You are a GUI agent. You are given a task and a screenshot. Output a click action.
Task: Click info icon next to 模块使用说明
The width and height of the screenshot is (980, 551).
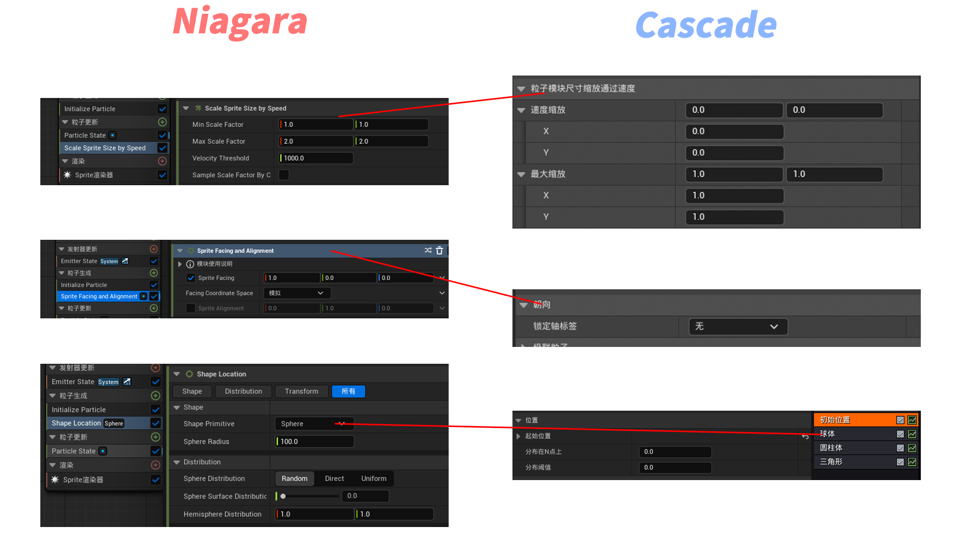[190, 264]
